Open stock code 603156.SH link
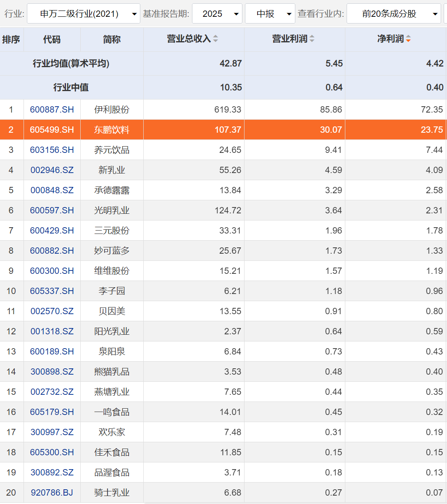This screenshot has height=504, width=447. click(52, 150)
